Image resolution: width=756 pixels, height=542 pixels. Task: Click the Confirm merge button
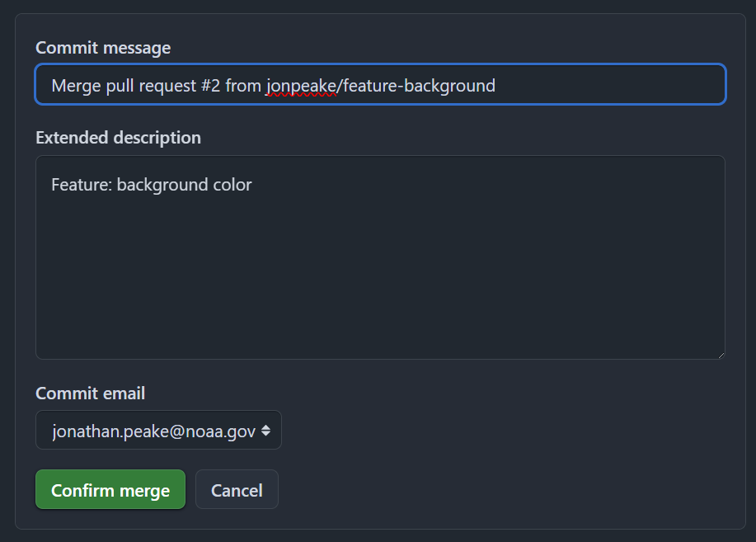click(x=110, y=489)
